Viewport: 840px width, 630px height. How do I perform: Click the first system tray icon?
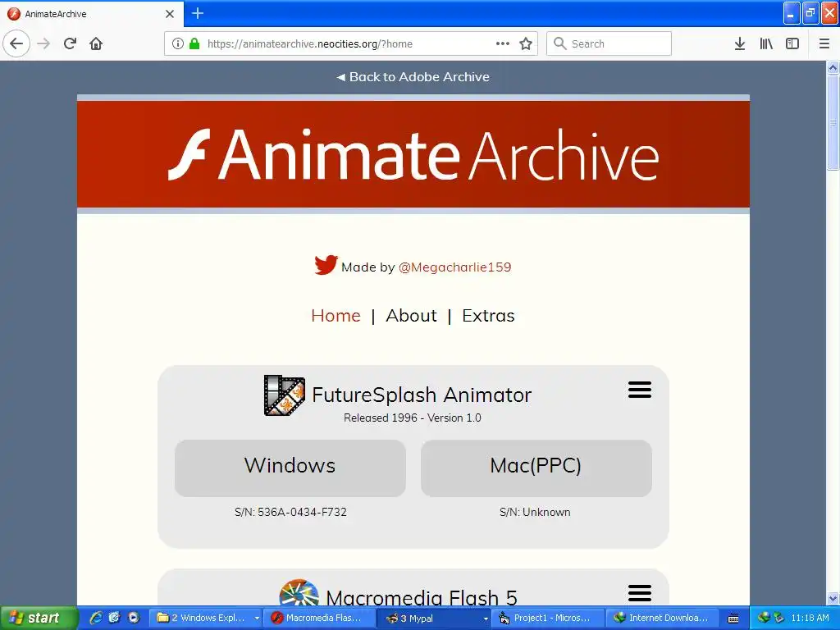point(764,618)
